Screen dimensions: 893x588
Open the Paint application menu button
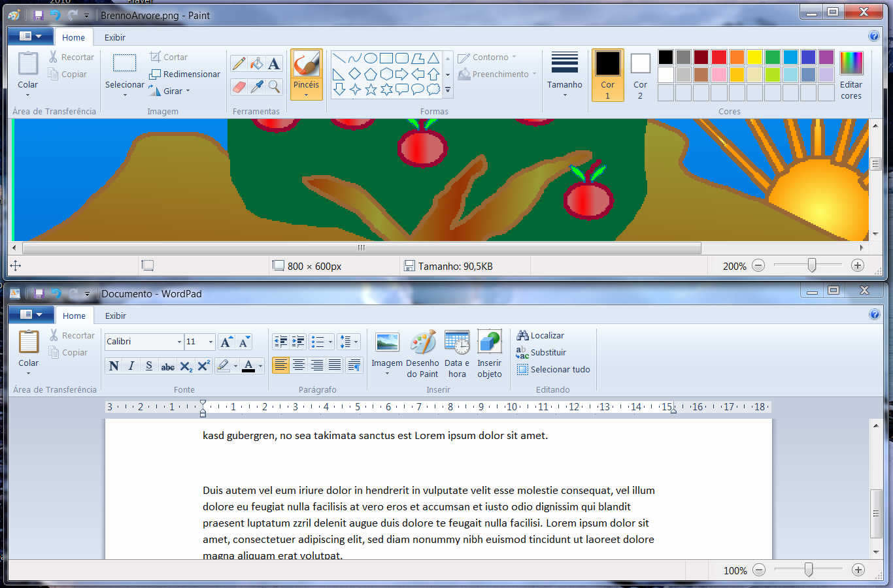click(x=30, y=36)
